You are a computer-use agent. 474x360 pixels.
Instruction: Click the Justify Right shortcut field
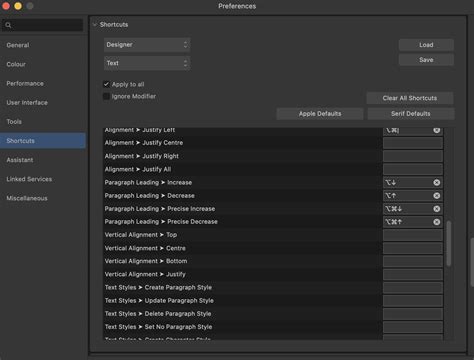click(x=413, y=156)
